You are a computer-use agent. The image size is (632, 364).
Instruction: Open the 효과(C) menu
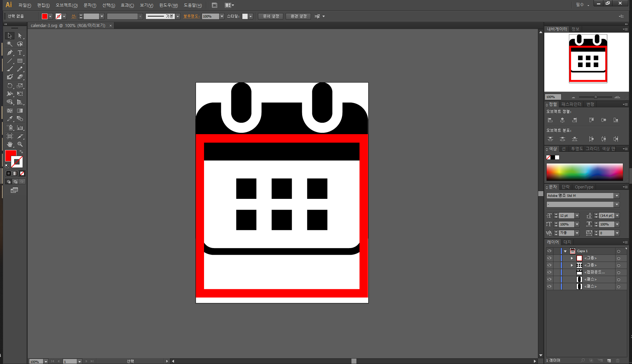coord(127,5)
